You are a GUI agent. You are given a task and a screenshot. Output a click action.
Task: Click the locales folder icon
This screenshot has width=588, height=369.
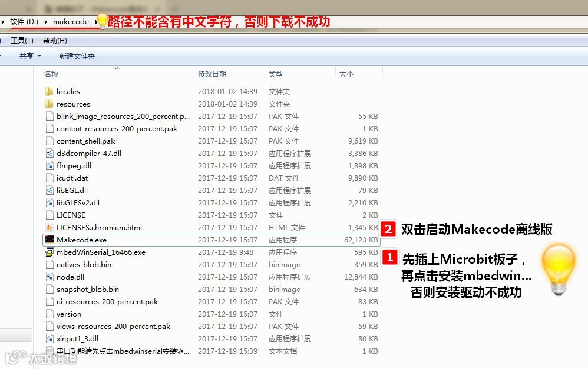pos(49,91)
